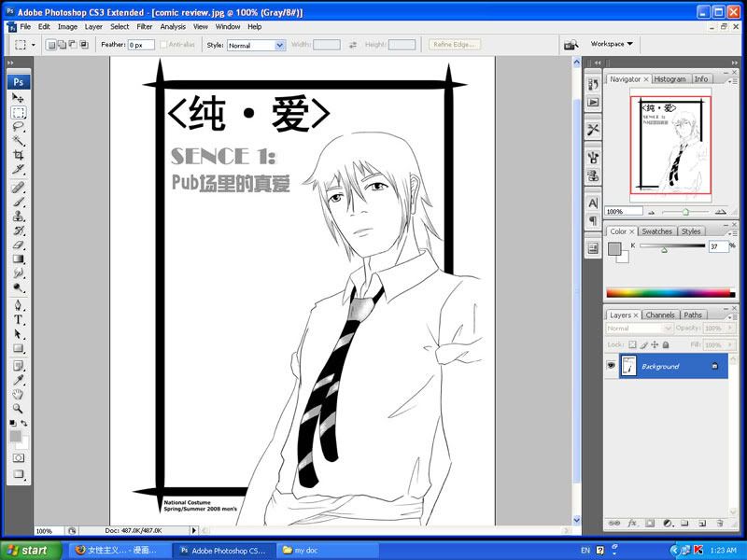
Task: Expand the tool preset picker arrow
Action: 34,45
